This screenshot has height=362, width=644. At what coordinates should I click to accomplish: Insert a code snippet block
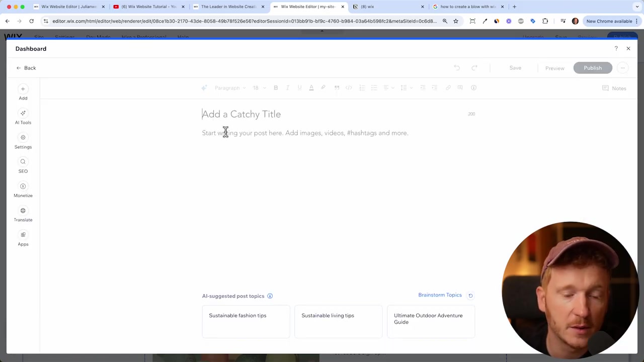[349, 88]
